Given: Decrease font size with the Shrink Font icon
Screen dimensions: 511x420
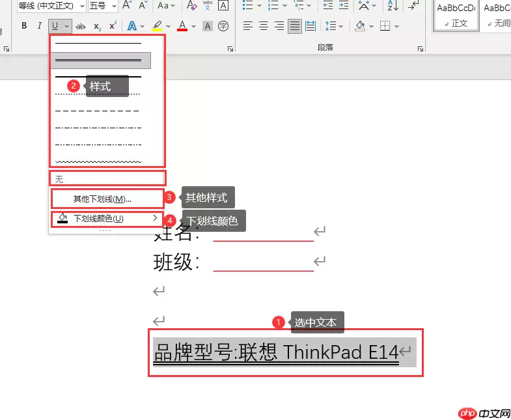Looking at the screenshot, I should click(x=143, y=5).
